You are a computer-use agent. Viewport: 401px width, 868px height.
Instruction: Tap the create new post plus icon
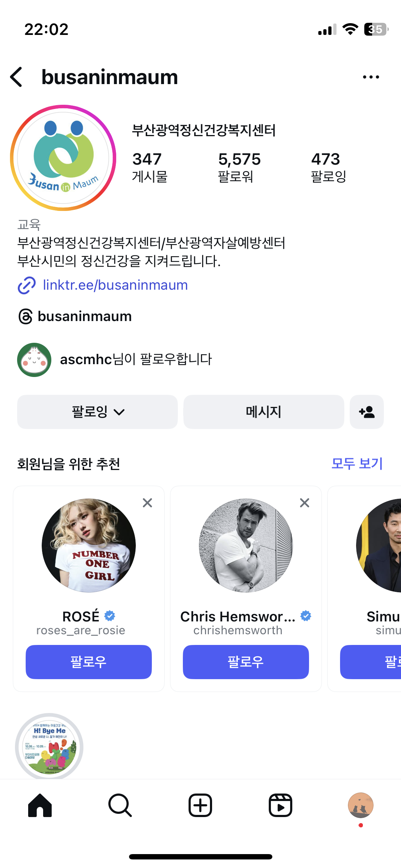(x=200, y=805)
